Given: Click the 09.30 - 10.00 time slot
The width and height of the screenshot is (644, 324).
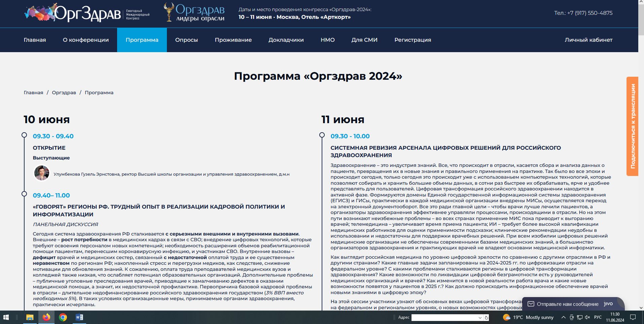Looking at the screenshot, I should (x=350, y=136).
